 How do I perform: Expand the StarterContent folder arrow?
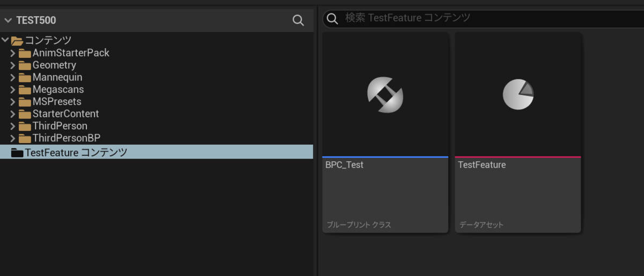[13, 114]
